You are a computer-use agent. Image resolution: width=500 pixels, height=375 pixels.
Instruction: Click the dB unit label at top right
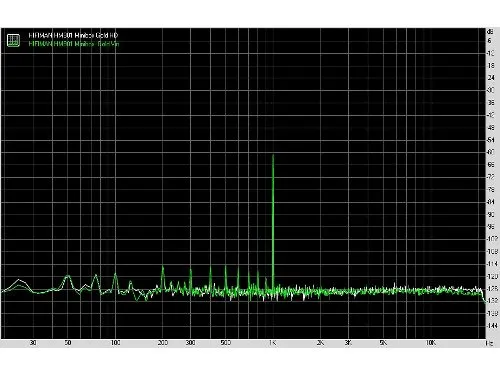pos(490,32)
